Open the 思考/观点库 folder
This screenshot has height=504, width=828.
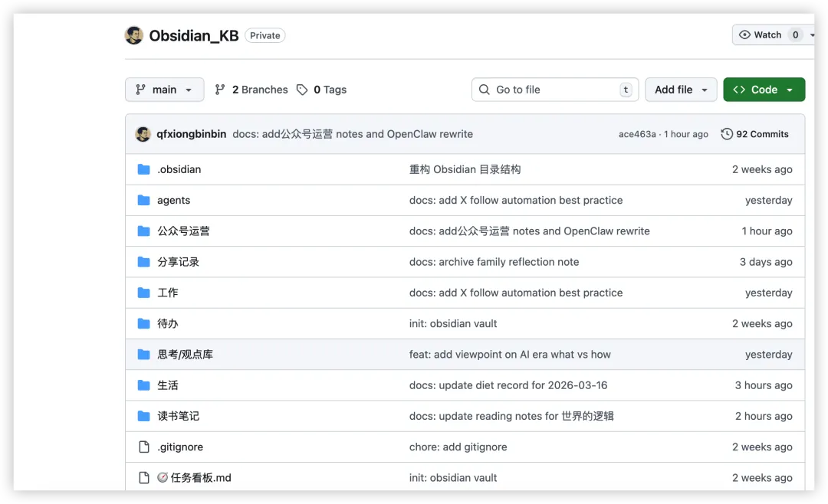[185, 355]
